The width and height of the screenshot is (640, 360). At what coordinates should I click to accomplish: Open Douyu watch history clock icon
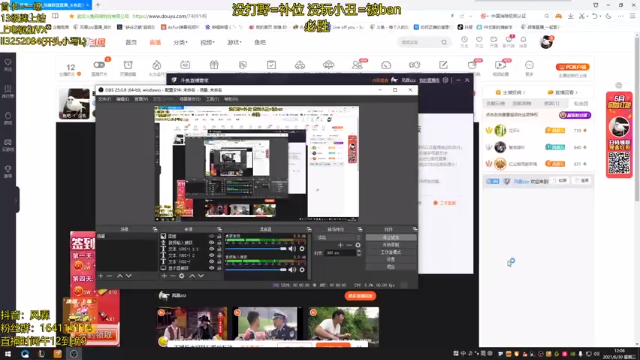(464, 40)
